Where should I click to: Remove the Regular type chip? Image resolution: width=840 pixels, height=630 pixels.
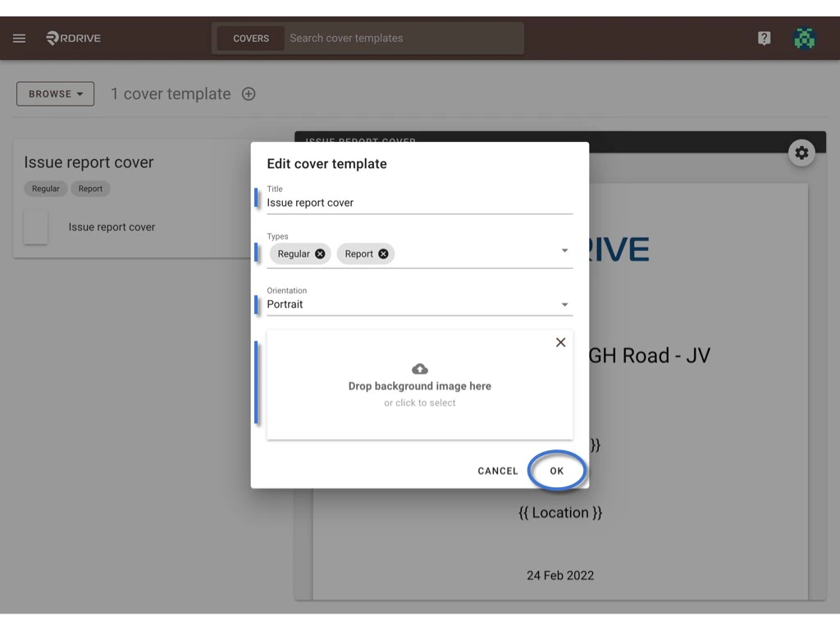pyautogui.click(x=318, y=253)
